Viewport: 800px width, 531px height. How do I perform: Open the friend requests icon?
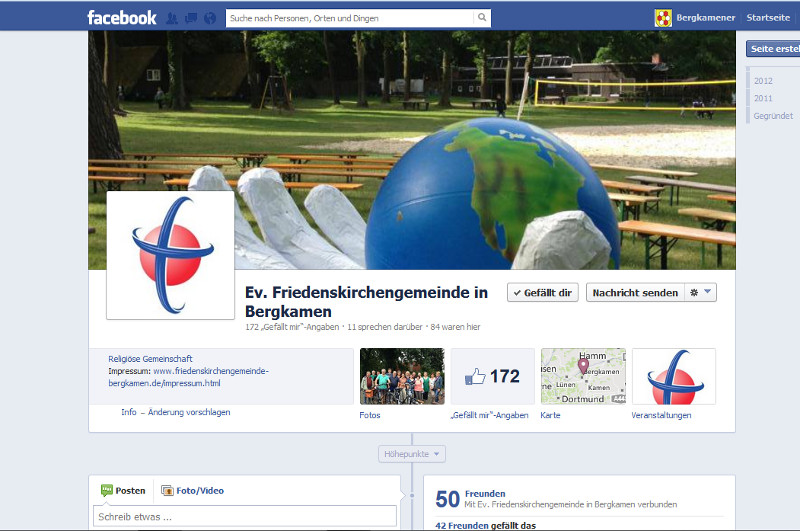coord(172,18)
